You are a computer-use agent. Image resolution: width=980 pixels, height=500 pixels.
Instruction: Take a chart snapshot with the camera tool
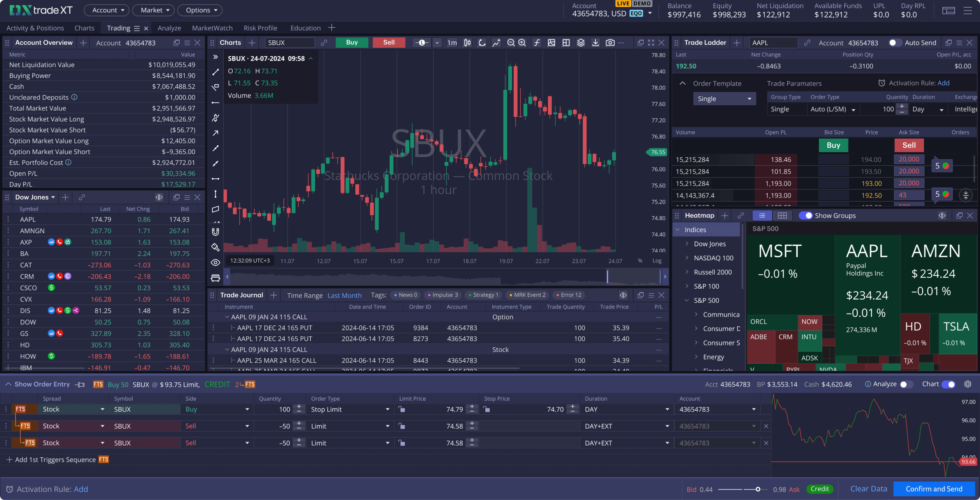click(610, 43)
